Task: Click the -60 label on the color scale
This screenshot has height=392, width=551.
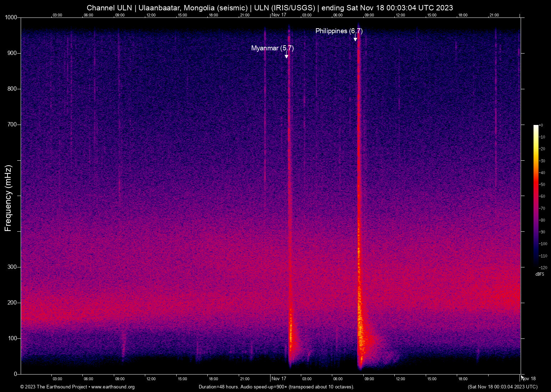Action: (542, 196)
